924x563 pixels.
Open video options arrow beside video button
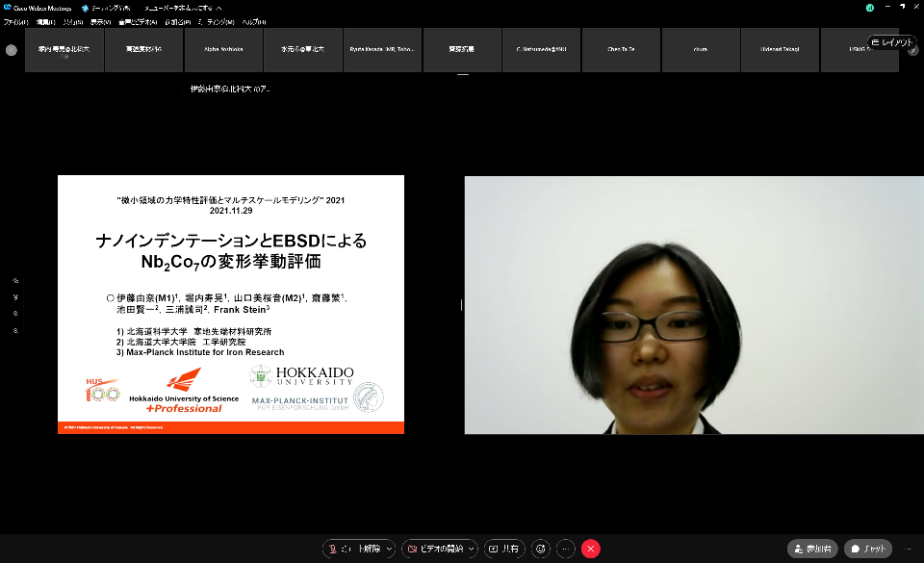pos(471,549)
